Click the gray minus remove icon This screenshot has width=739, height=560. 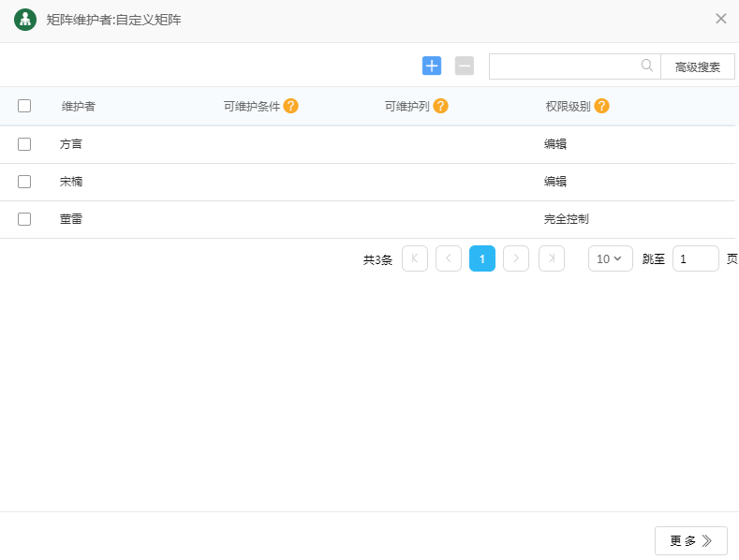pyautogui.click(x=465, y=66)
